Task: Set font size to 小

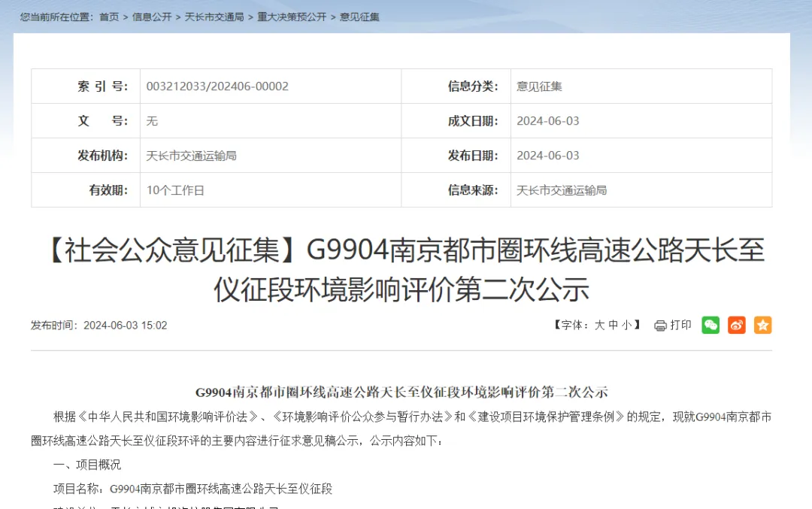Action: [x=626, y=326]
